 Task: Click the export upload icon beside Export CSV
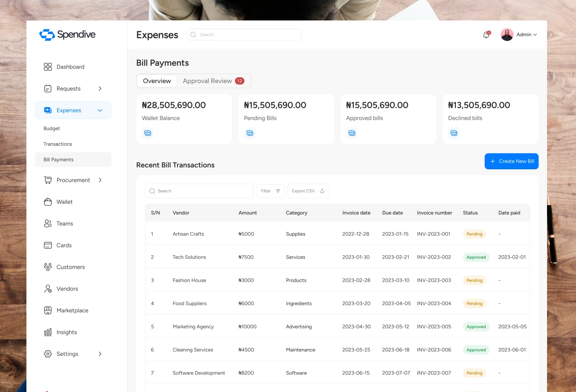[322, 191]
